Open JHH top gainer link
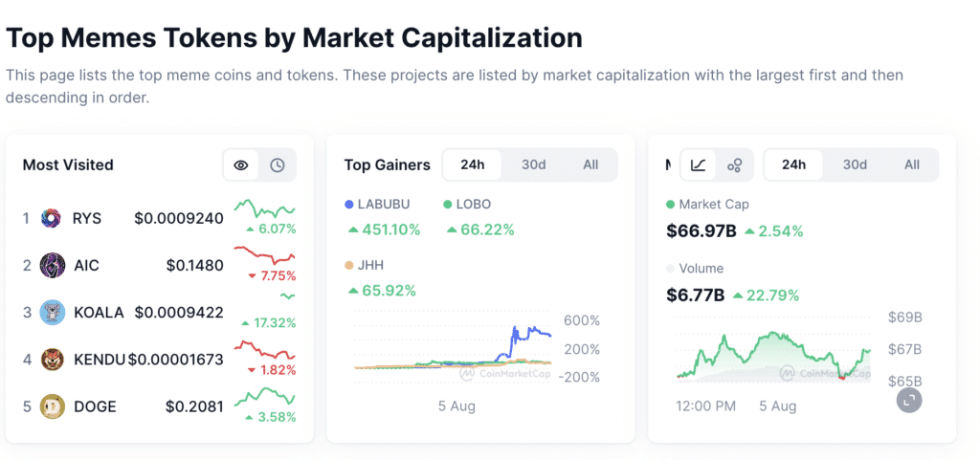 [370, 265]
